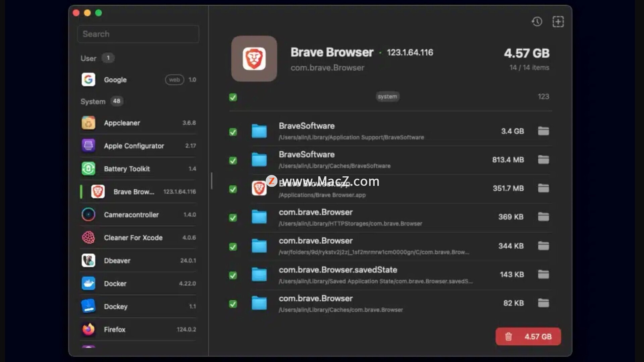Click the Application Support BraveSoftware folder icon

pos(259,131)
